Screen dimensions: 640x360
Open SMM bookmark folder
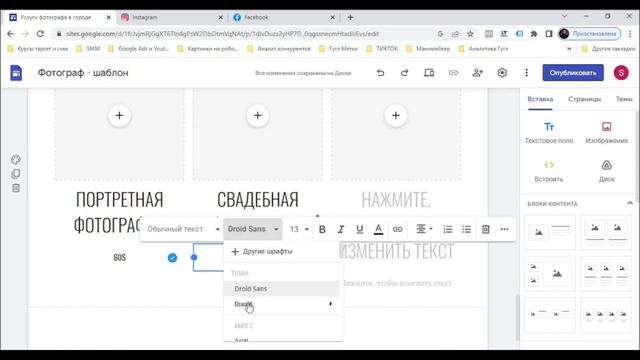(88, 49)
